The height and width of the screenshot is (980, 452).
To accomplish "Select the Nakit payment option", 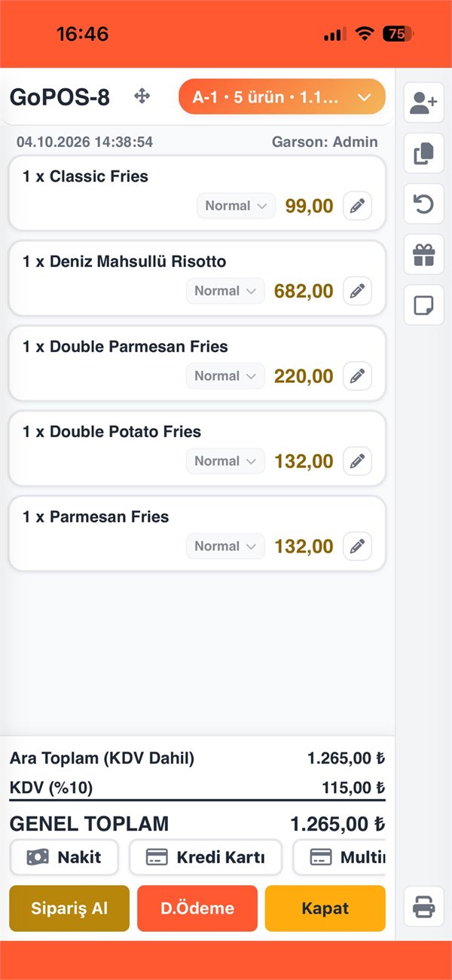I will tap(64, 857).
